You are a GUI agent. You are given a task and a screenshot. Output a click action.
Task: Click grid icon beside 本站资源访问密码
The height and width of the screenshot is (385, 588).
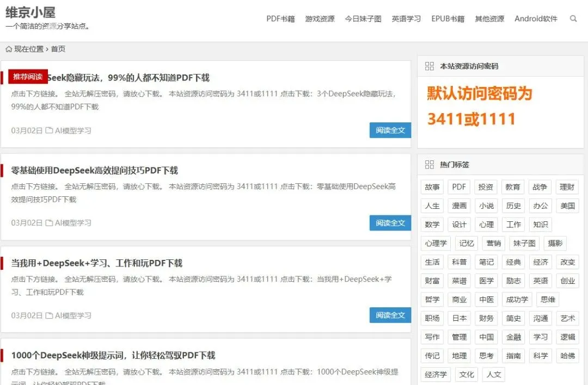pyautogui.click(x=430, y=66)
